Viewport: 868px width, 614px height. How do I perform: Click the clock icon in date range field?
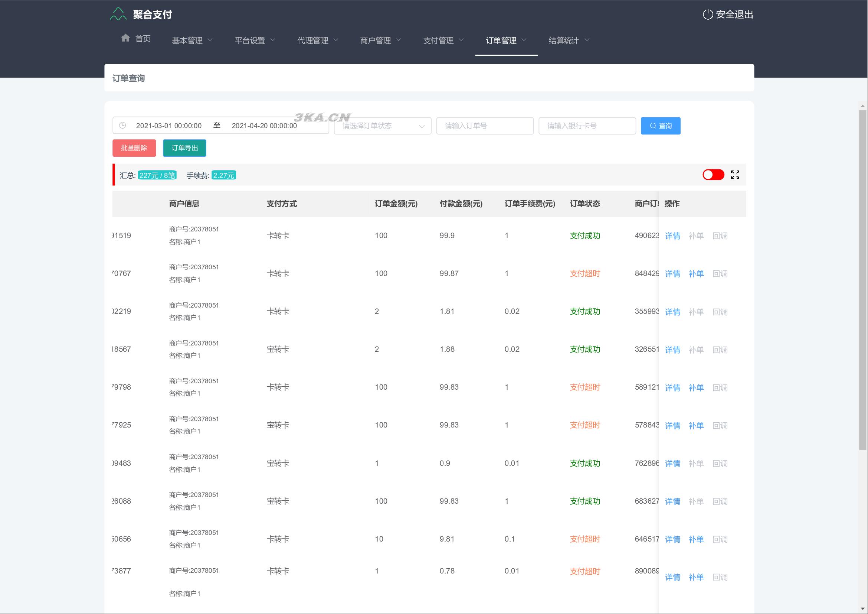point(122,126)
